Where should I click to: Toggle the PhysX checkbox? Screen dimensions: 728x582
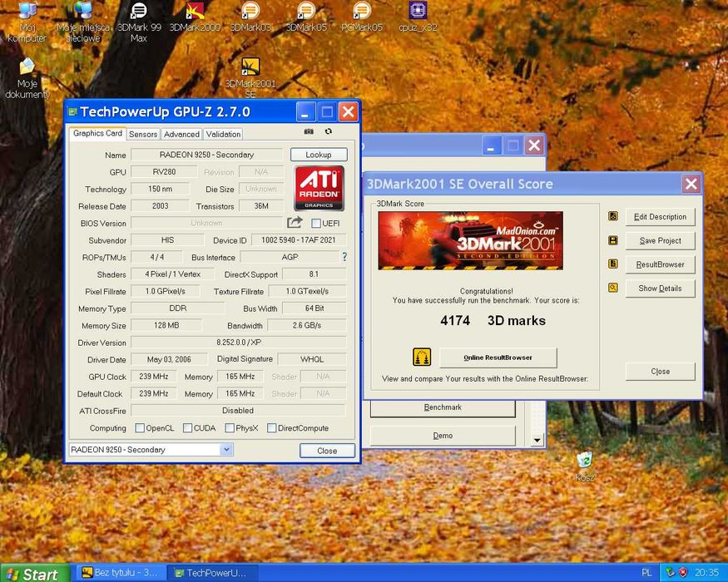pyautogui.click(x=230, y=428)
